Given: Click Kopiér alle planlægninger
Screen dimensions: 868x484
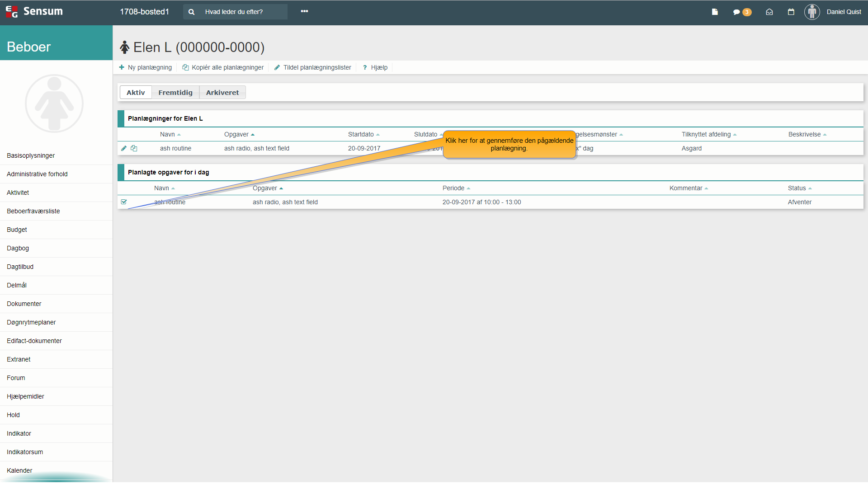Looking at the screenshot, I should click(x=223, y=67).
